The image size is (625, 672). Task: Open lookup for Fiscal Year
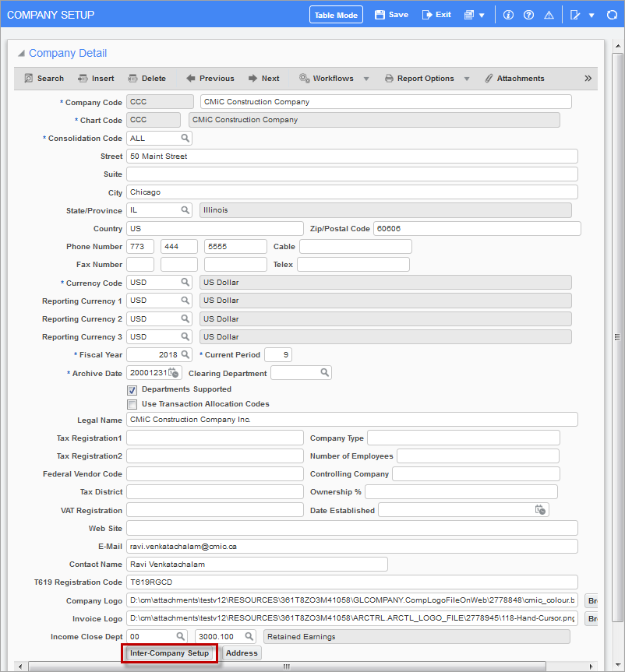click(185, 354)
